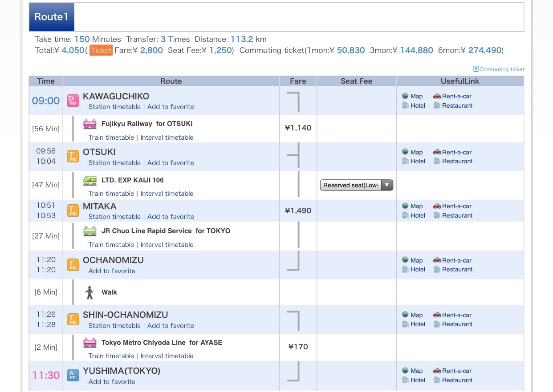553x392 pixels.
Task: Open Hotel link in OTSUKI row
Action: point(418,161)
